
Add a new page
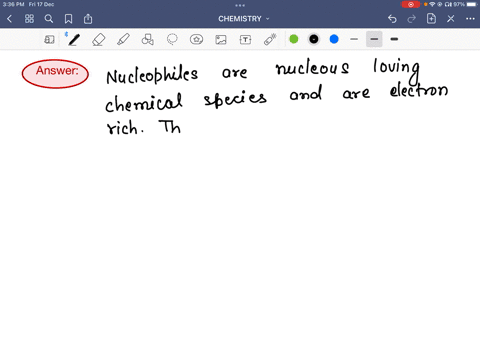pyautogui.click(x=431, y=19)
